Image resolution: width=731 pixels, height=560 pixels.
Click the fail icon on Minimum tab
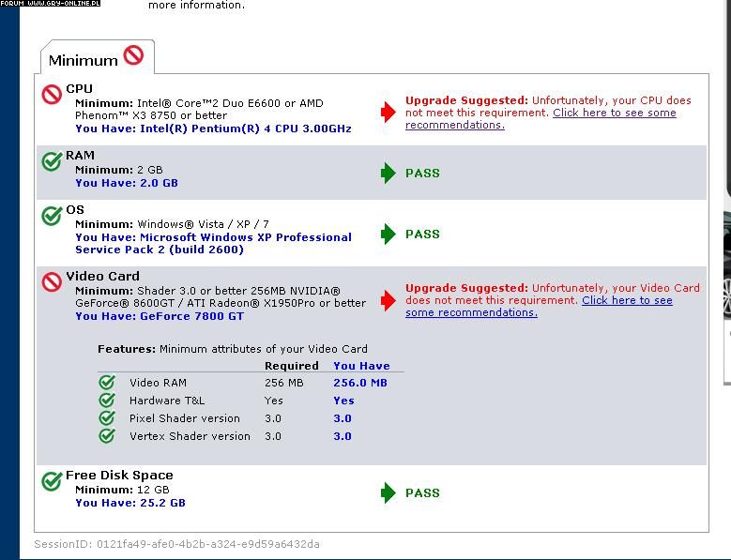[x=134, y=55]
